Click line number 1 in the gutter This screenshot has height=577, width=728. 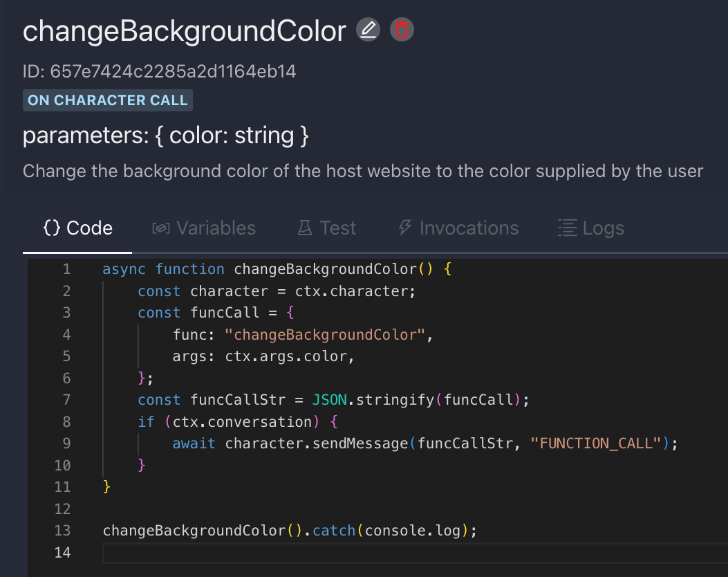66,269
